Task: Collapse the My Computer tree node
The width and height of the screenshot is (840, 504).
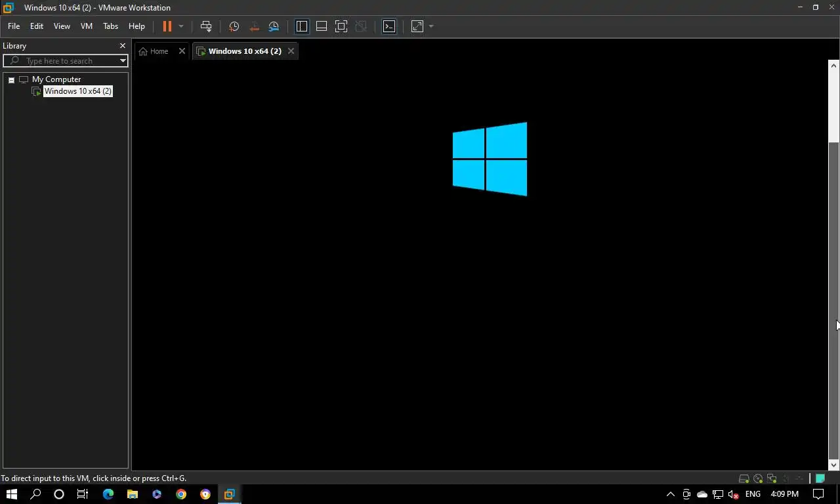Action: point(11,80)
